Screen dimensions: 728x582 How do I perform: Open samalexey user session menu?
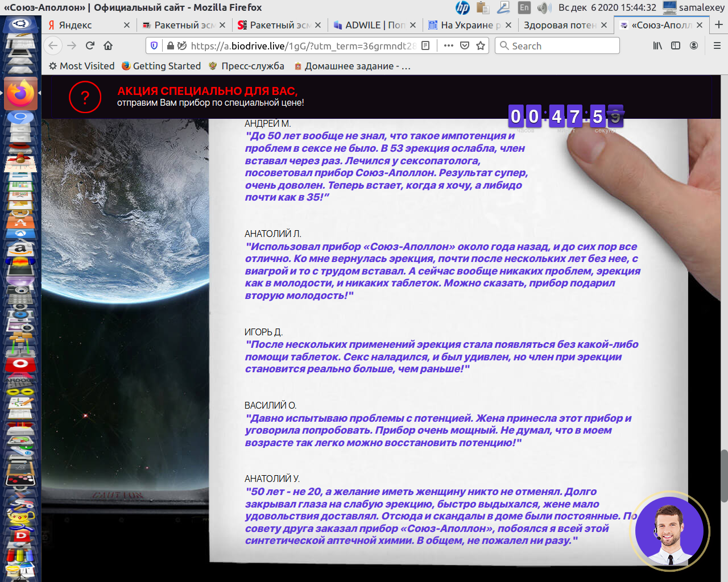click(x=694, y=7)
